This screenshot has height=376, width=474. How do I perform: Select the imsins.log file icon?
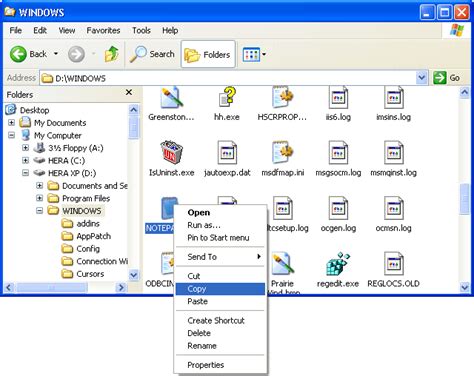(x=394, y=97)
